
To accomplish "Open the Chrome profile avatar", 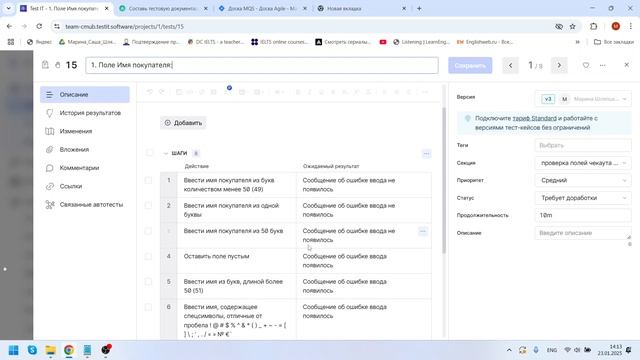I will click(616, 26).
